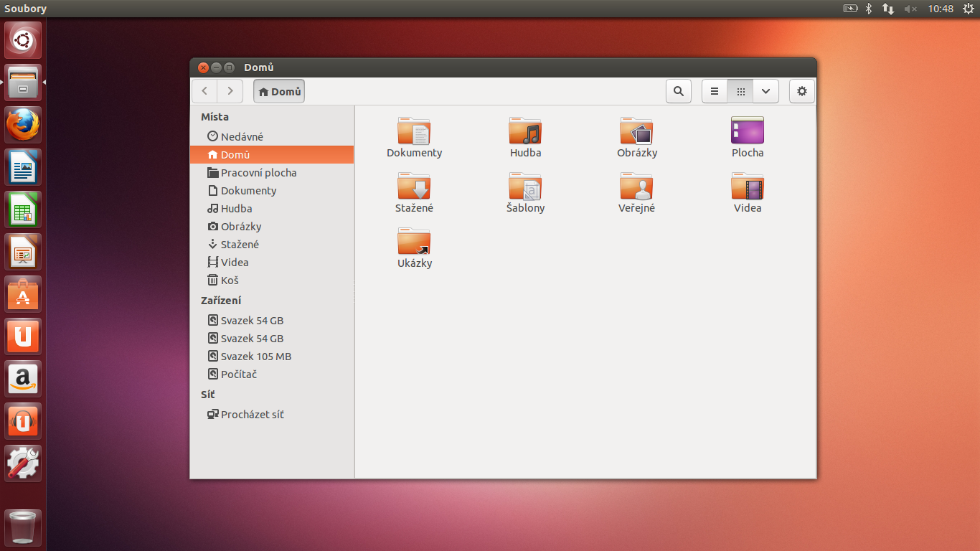Open the Hudba music folder
The height and width of the screenshot is (551, 980).
point(525,132)
